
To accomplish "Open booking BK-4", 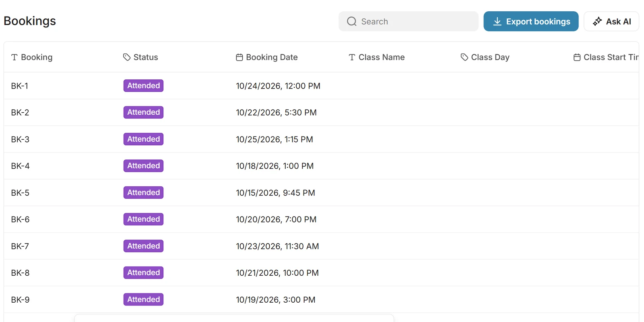I will click(x=21, y=166).
